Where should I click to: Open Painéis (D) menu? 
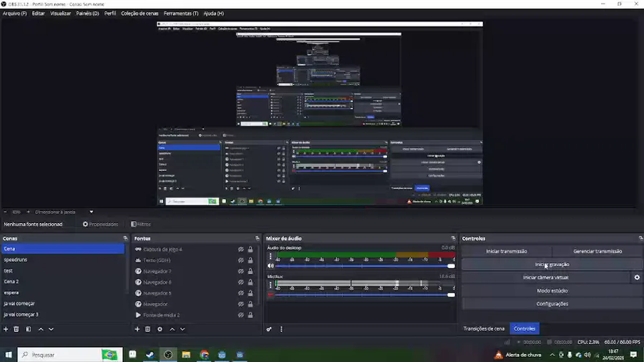[87, 14]
